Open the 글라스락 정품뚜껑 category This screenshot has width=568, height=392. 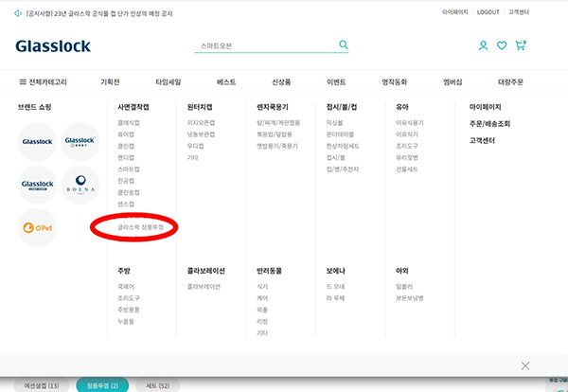pos(140,227)
